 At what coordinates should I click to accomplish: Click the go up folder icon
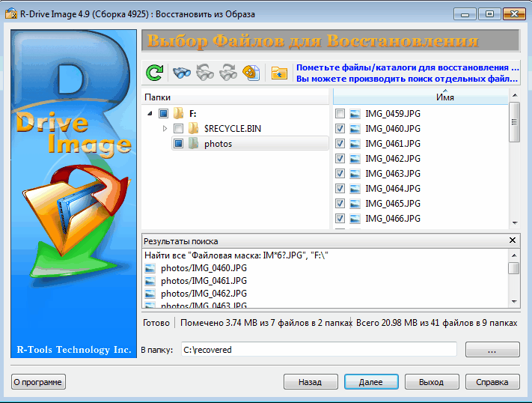point(279,73)
